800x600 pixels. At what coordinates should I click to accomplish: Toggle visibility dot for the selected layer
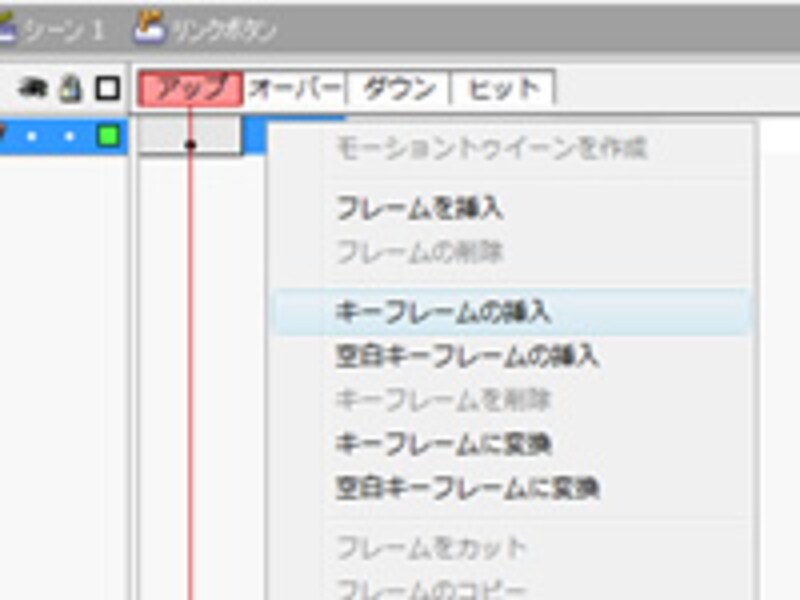[31, 135]
